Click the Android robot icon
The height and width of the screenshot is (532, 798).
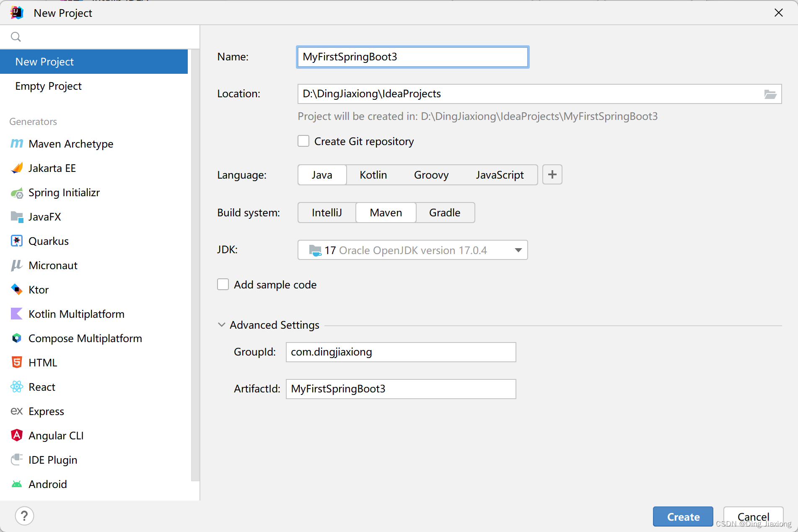(x=17, y=484)
